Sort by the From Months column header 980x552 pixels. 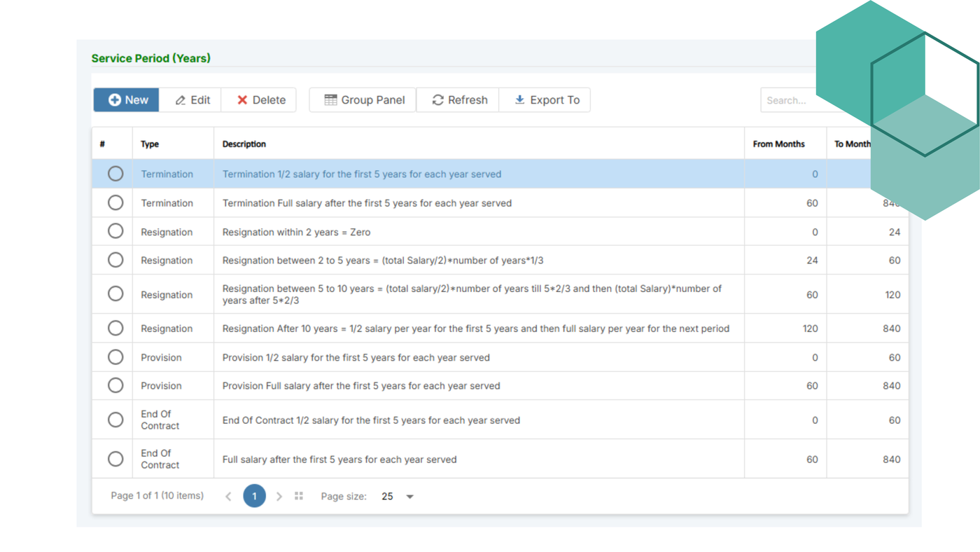click(x=778, y=144)
